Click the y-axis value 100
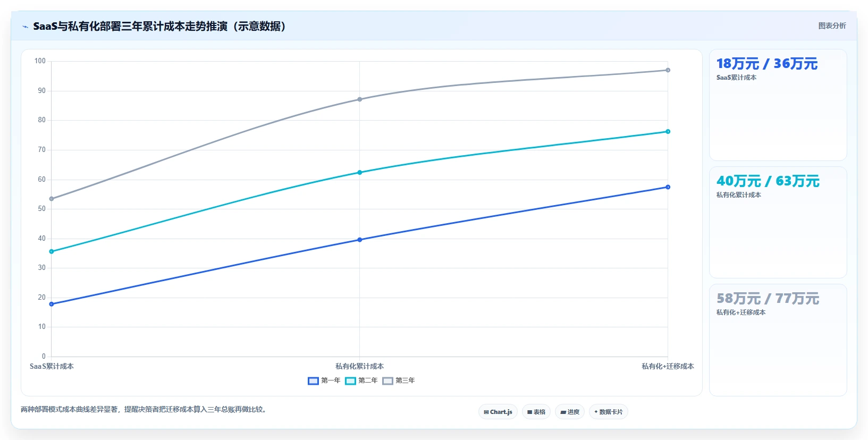The image size is (868, 440). point(40,61)
